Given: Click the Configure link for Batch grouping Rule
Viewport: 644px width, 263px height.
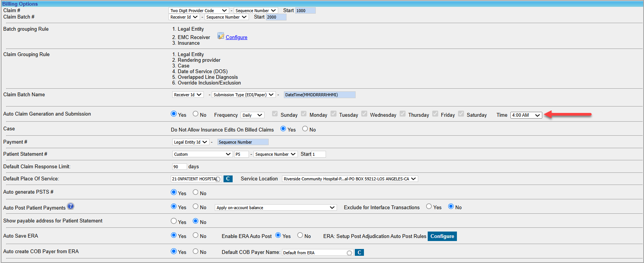Looking at the screenshot, I should (236, 37).
